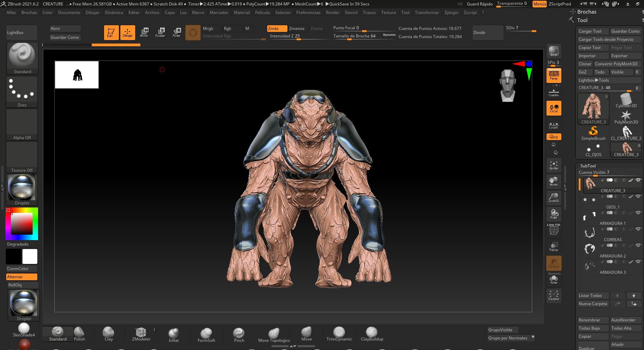This screenshot has height=350, width=644.
Task: Open the Zplugin menu
Action: [451, 13]
